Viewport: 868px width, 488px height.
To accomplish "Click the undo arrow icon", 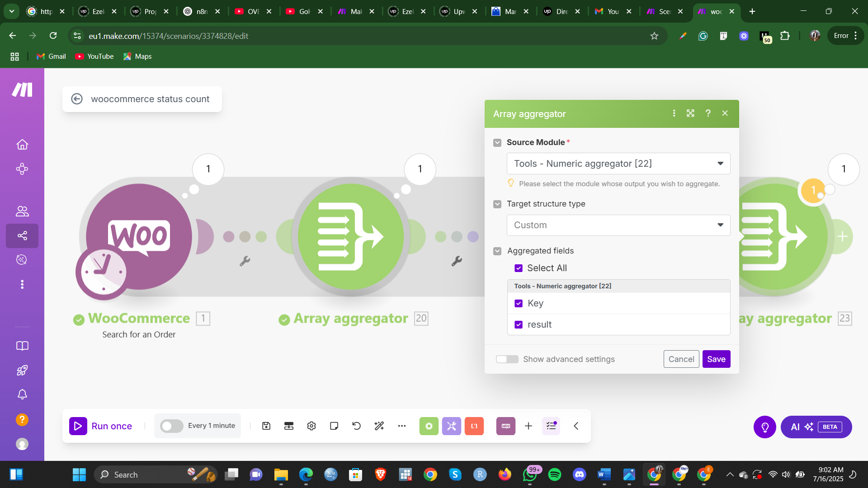I will click(x=357, y=426).
